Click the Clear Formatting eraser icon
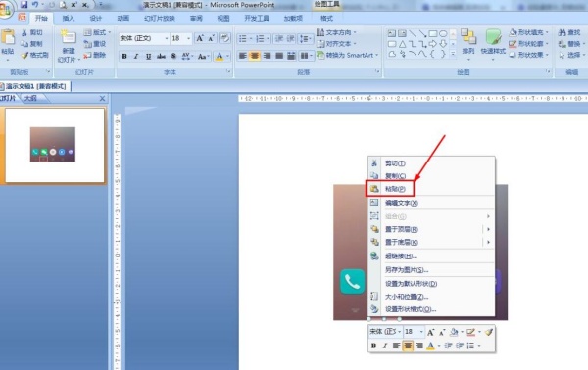The height and width of the screenshot is (370, 588). [225, 38]
